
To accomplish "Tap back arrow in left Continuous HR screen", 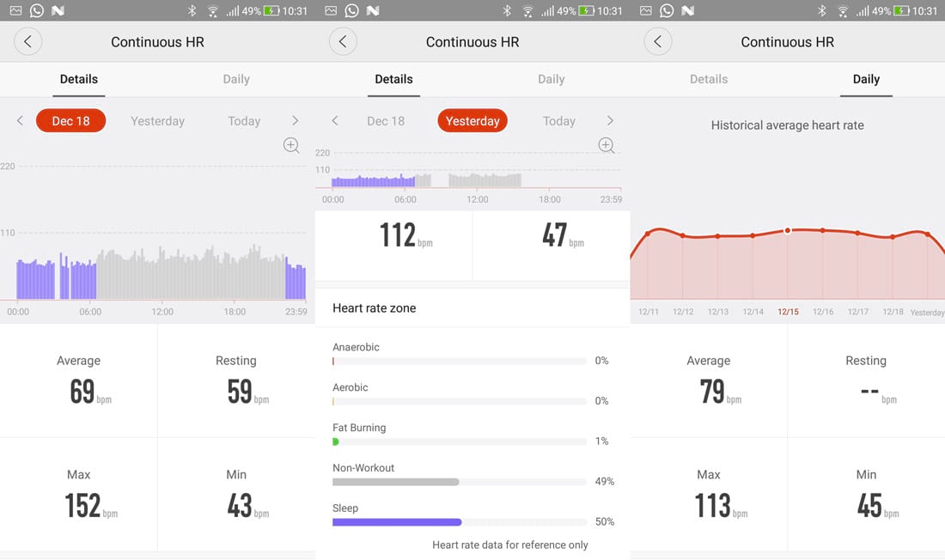I will 27,41.
